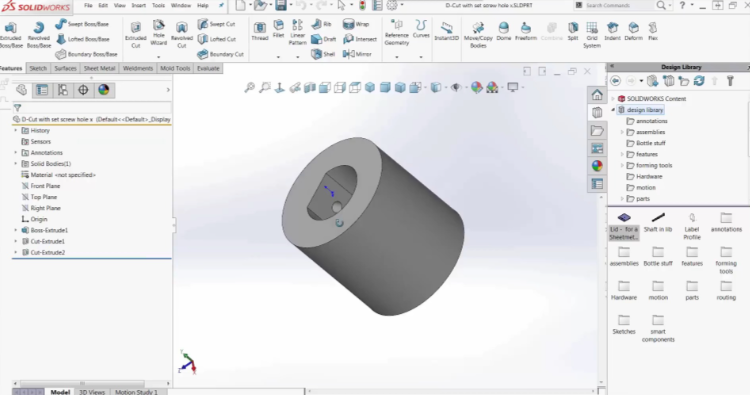Viewport: 750px width, 395px height.
Task: Click the Split tool
Action: pyautogui.click(x=573, y=32)
